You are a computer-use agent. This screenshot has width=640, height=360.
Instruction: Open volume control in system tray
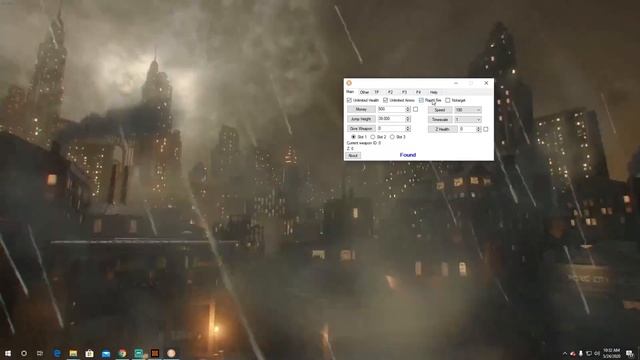pos(597,353)
